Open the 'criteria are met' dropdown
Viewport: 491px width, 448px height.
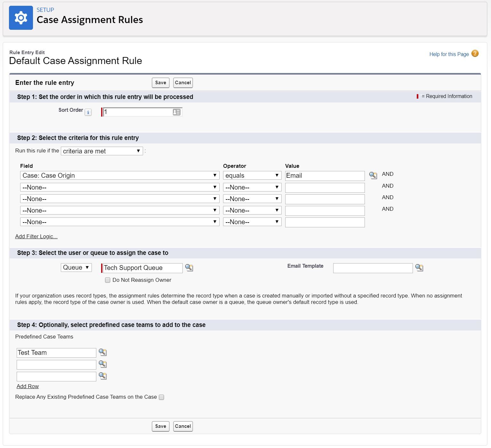pos(102,151)
